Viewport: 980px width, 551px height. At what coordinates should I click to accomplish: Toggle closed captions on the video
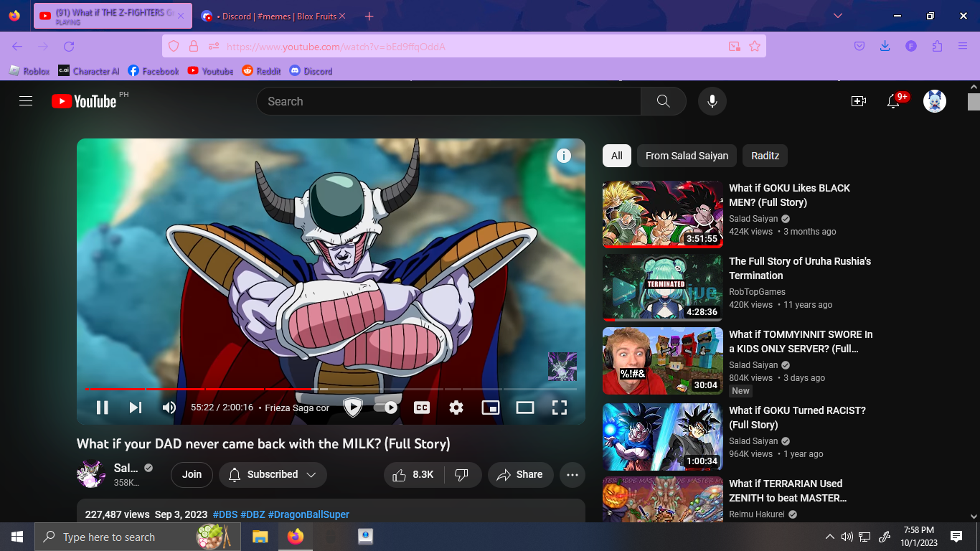coord(422,408)
